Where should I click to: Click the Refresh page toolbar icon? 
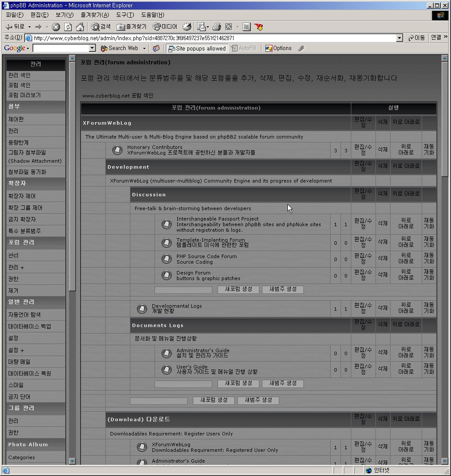(x=68, y=27)
